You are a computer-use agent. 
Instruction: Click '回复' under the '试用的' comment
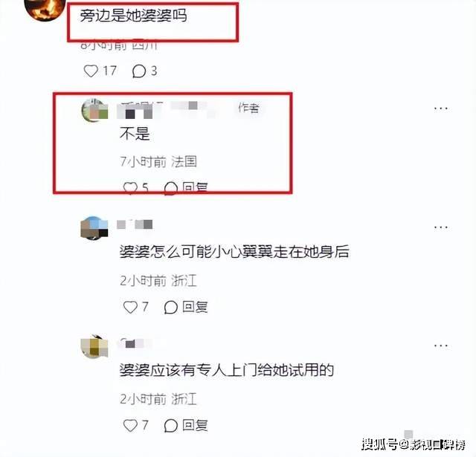coord(195,425)
